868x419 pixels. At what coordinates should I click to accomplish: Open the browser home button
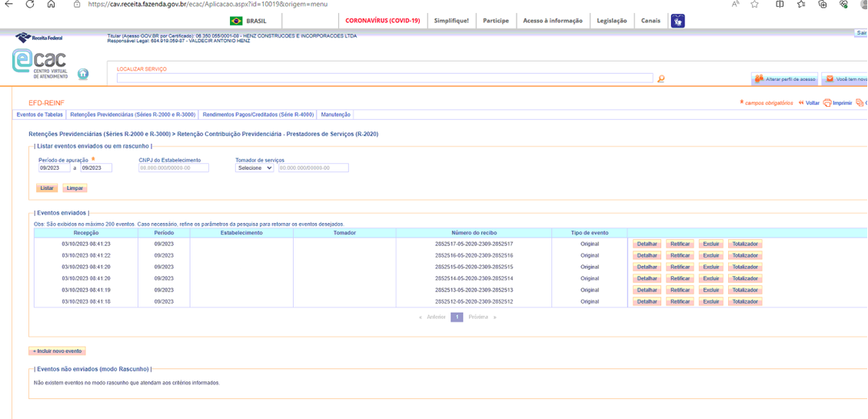(x=52, y=5)
